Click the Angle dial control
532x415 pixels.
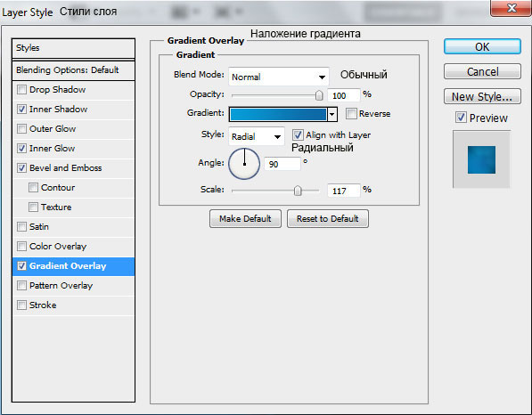click(x=244, y=164)
